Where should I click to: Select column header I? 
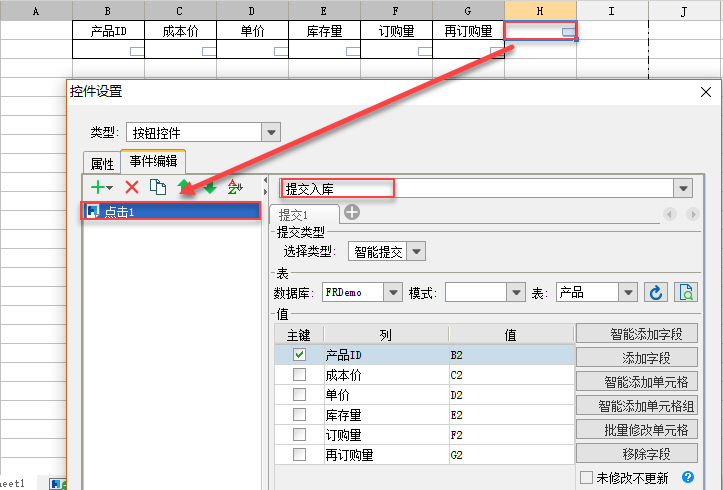click(612, 11)
